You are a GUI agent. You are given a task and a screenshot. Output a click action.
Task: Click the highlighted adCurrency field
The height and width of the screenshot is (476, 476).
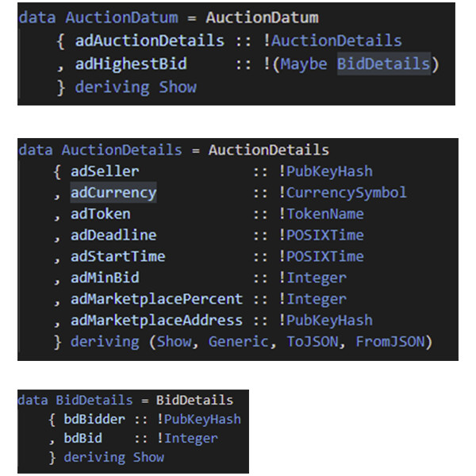click(113, 193)
